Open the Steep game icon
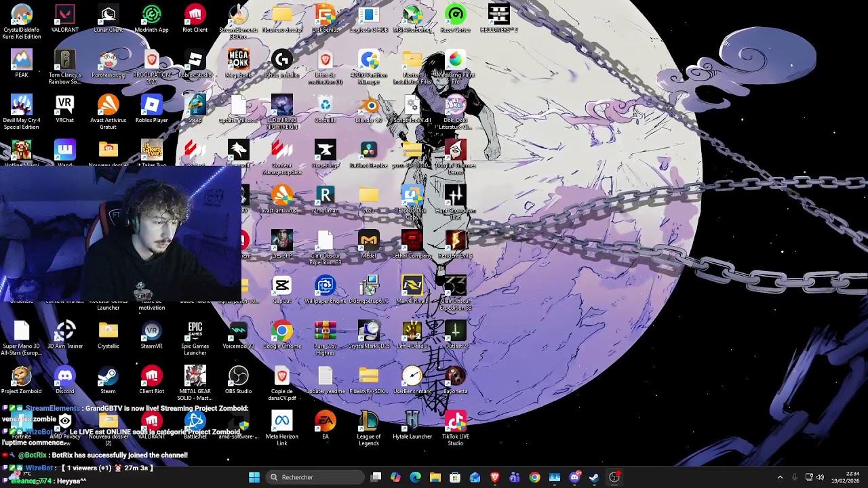The width and height of the screenshot is (868, 488). click(x=195, y=109)
